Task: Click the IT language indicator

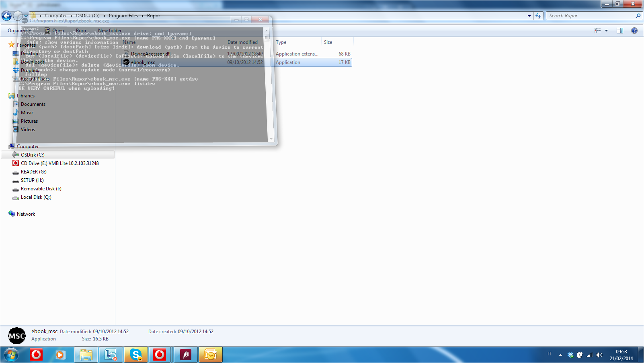Action: point(550,354)
